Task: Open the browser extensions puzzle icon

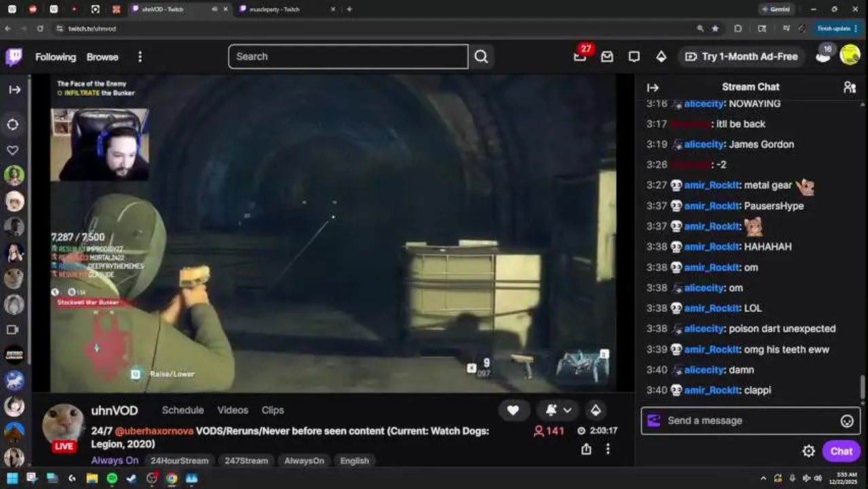Action: point(738,29)
